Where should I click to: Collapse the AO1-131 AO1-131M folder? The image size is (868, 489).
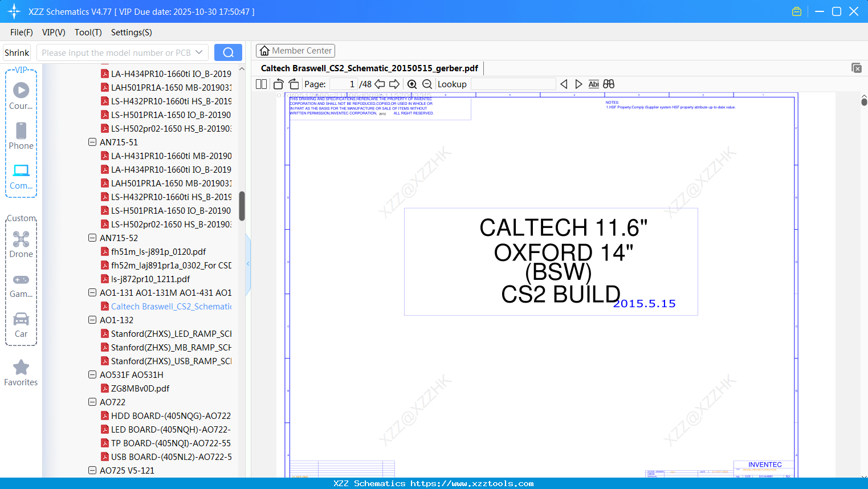[x=92, y=292]
